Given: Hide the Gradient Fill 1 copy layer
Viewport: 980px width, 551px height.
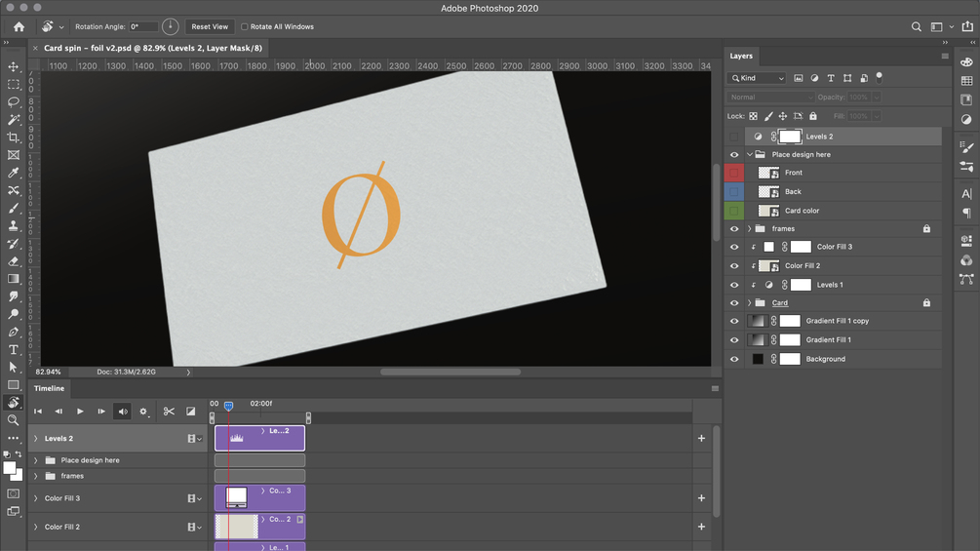Looking at the screenshot, I should pyautogui.click(x=734, y=321).
